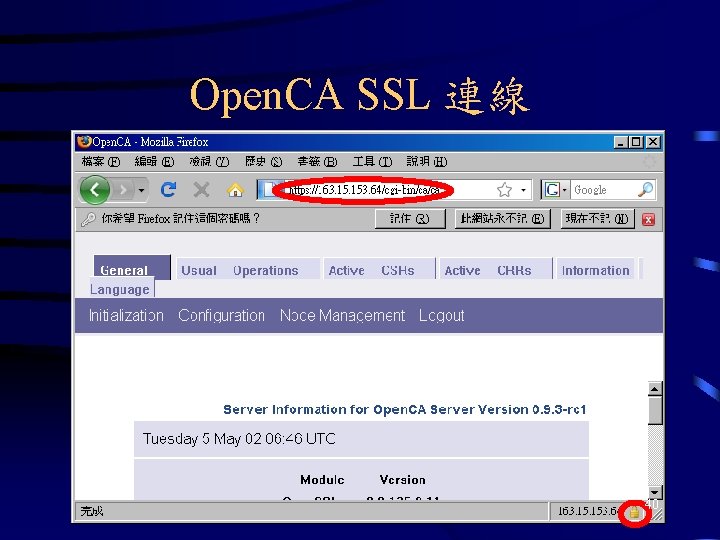The width and height of the screenshot is (720, 540).
Task: Click the Google search input field
Action: pos(603,190)
